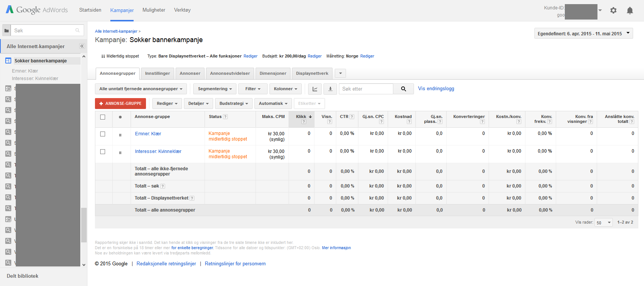Open the settings gear menu

(613, 11)
